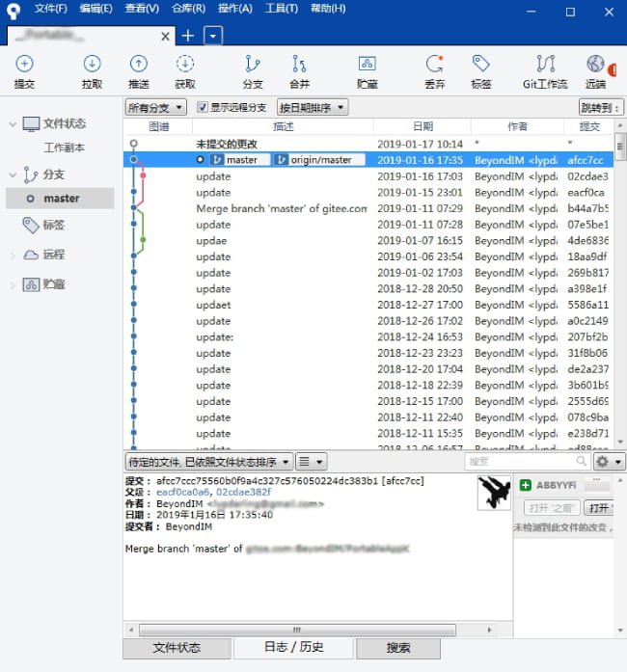
Task: Open the 按日期排序 sort dropdown
Action: pyautogui.click(x=312, y=107)
